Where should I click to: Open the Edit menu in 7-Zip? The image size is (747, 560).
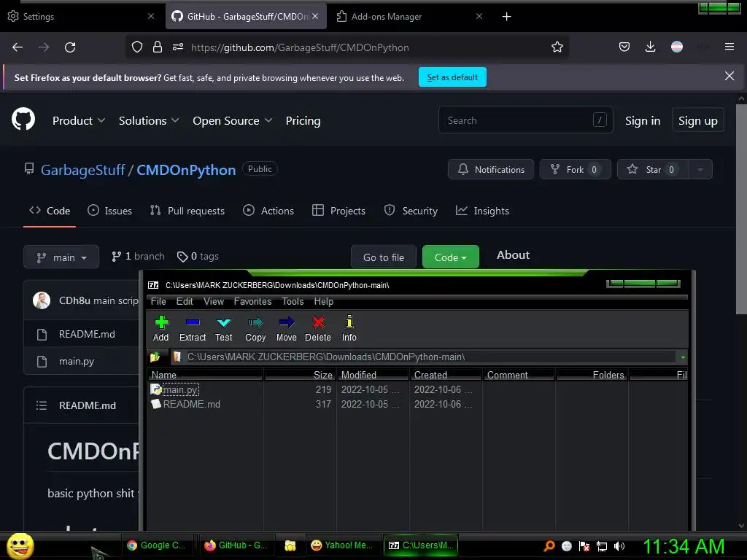pos(185,301)
